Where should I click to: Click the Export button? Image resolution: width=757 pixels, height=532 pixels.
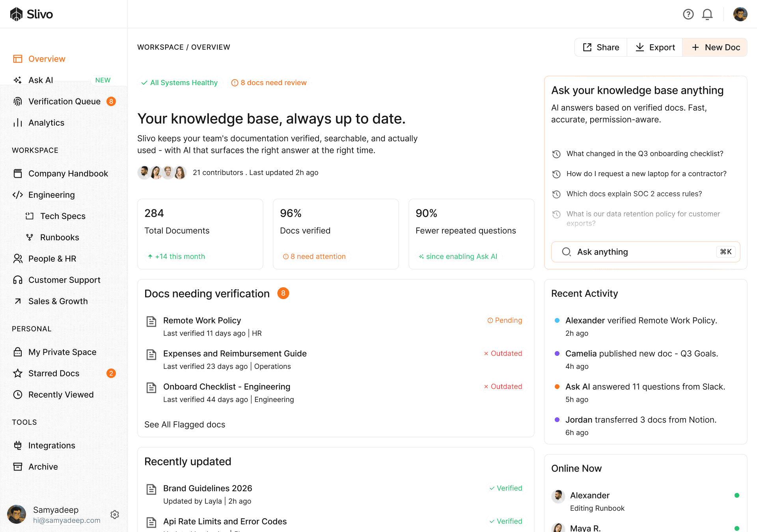pos(655,47)
